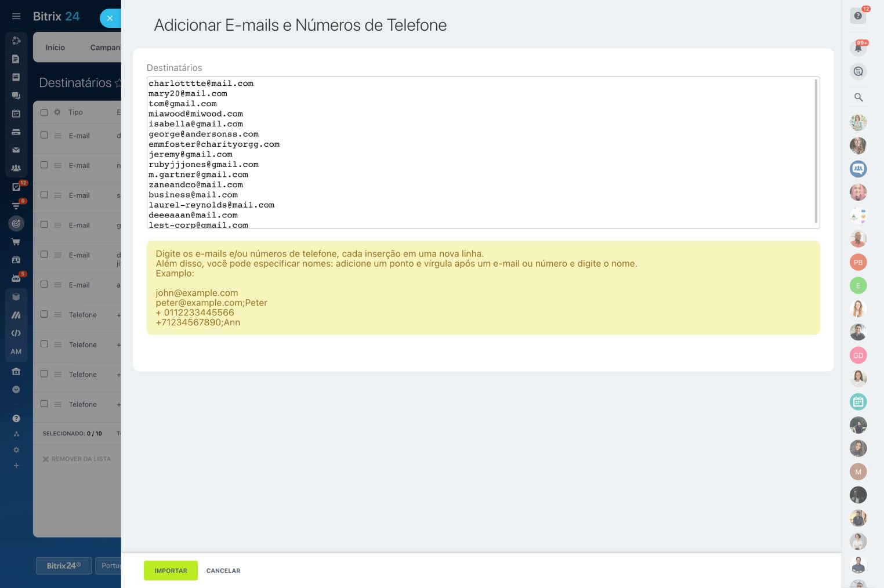Open the notifications bell
This screenshot has width=884, height=588.
(858, 48)
